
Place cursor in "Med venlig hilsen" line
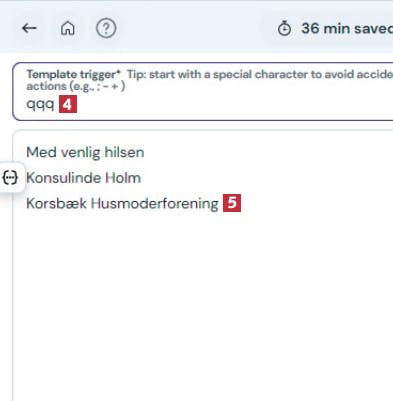click(85, 152)
